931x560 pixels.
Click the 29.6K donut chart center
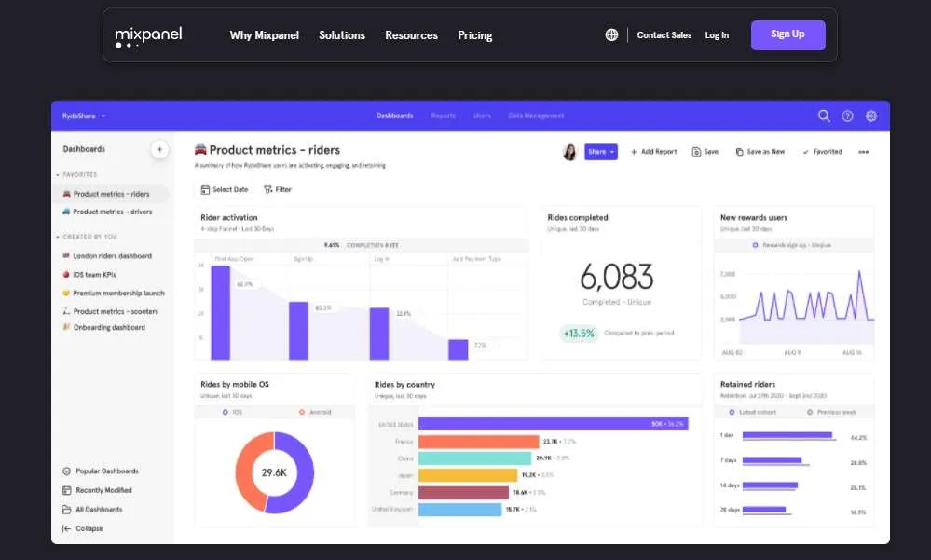(x=274, y=472)
